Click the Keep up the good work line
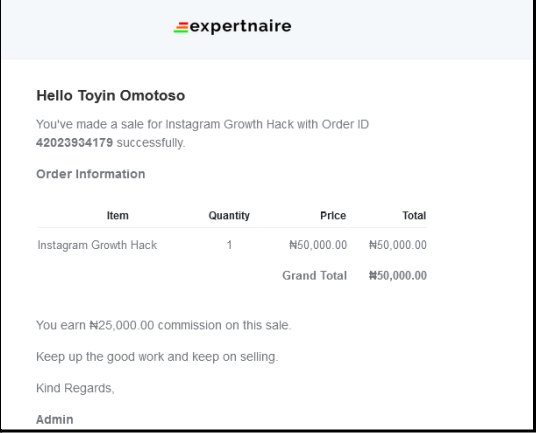The height and width of the screenshot is (433, 538). point(157,357)
